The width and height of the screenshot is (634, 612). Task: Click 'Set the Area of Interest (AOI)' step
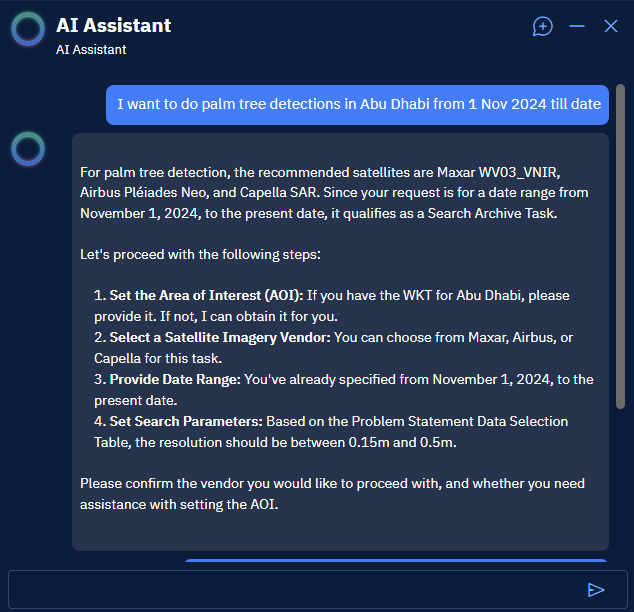[x=205, y=296]
